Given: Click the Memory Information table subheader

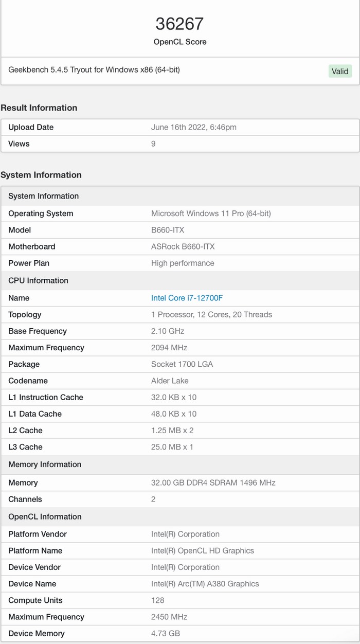Looking at the screenshot, I should (45, 464).
